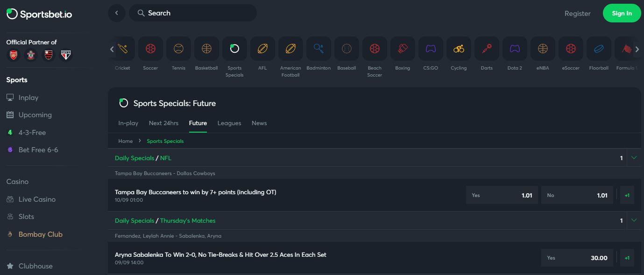Collapse the left sidebar with back arrow
The height and width of the screenshot is (275, 644).
(117, 13)
